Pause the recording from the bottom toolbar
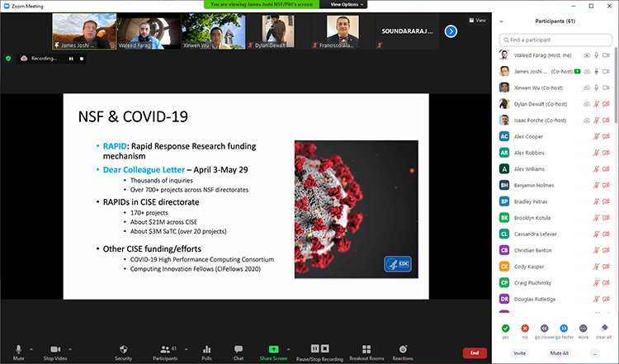619x364 pixels. pyautogui.click(x=314, y=348)
